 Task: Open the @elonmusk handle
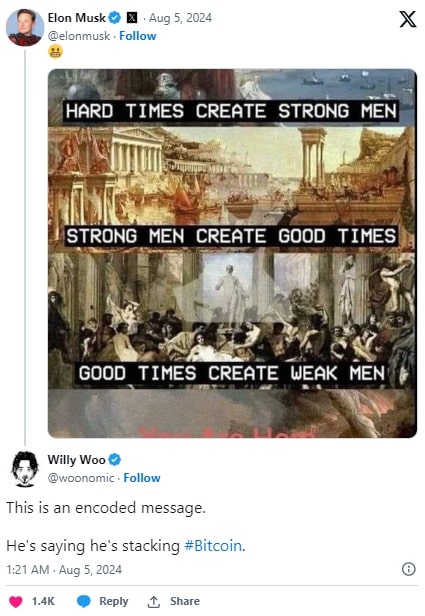click(x=79, y=36)
